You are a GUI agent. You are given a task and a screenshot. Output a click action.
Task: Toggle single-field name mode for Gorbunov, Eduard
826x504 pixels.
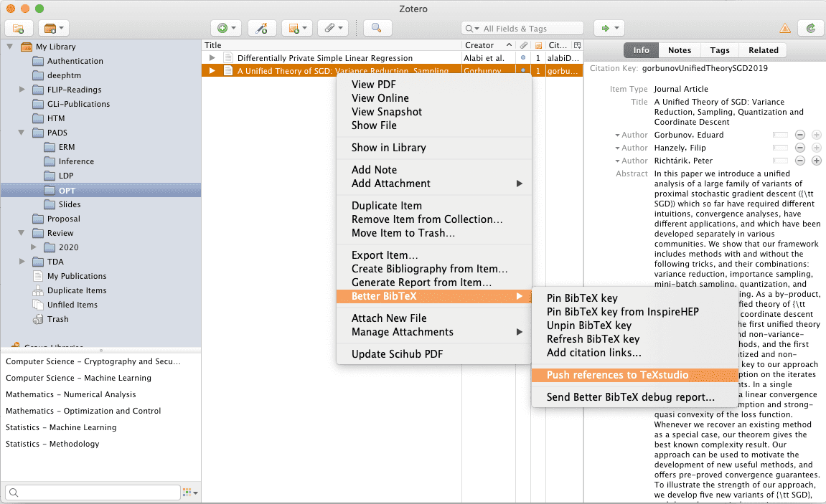click(x=779, y=135)
